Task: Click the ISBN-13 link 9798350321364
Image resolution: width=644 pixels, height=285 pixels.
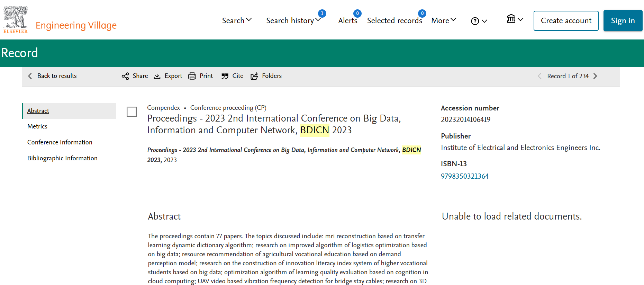Action: [x=464, y=176]
